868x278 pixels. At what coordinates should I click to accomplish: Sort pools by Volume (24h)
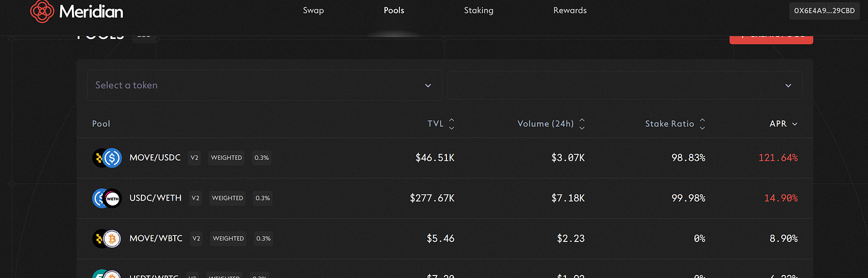tap(552, 124)
